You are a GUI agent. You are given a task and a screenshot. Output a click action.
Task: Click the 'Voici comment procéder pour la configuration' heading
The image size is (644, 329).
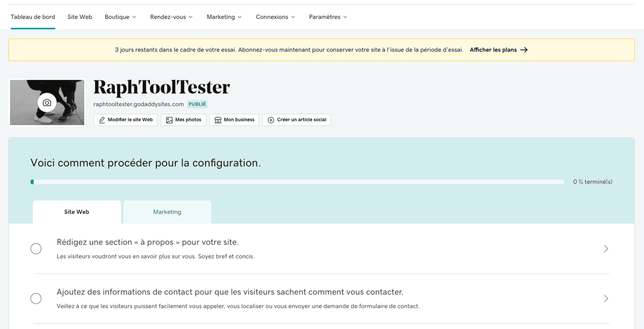click(146, 163)
